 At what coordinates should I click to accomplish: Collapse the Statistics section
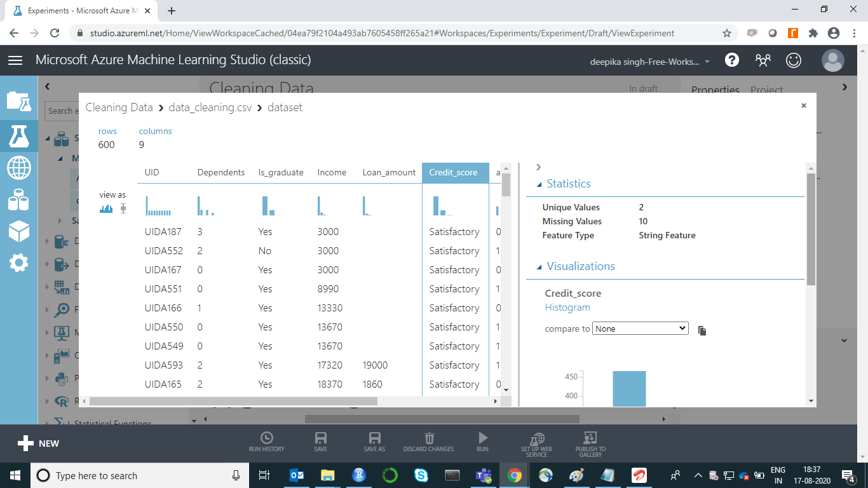540,184
